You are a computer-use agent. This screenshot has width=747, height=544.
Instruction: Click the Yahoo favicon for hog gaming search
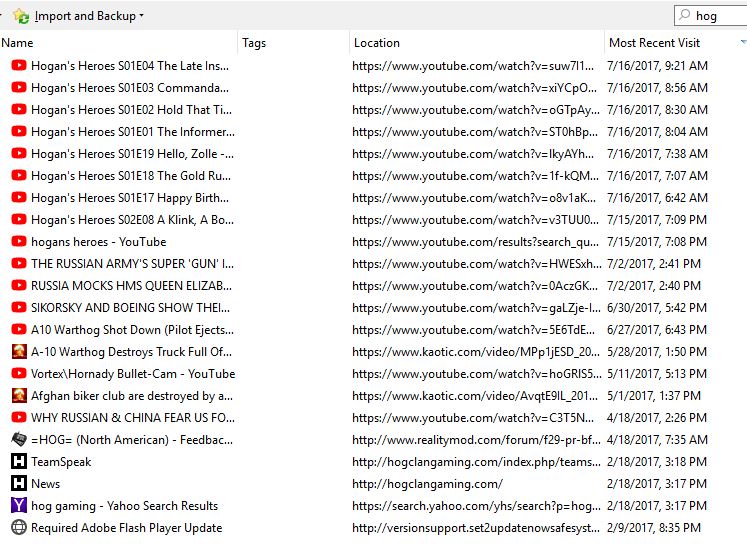click(19, 505)
